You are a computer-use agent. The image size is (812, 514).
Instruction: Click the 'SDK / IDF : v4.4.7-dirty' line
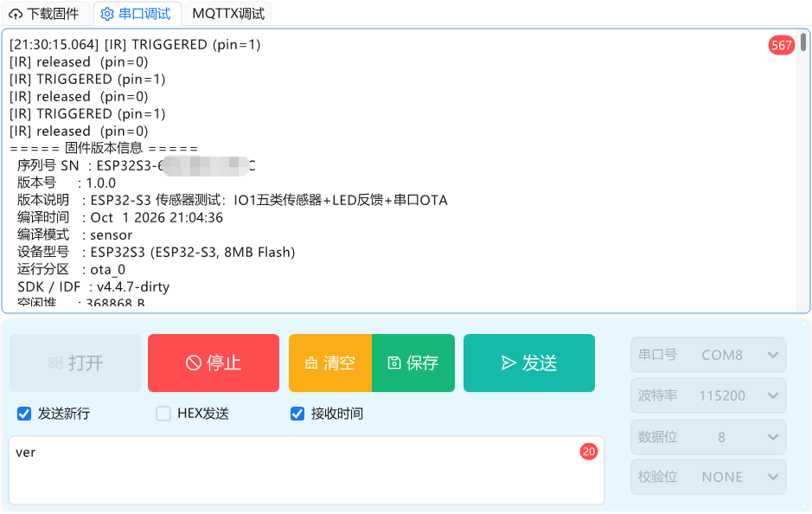93,286
